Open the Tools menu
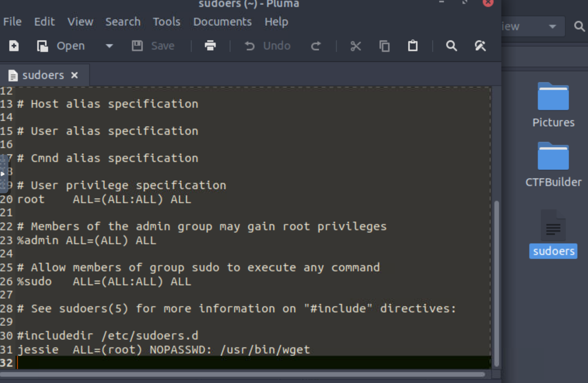This screenshot has width=588, height=383. click(166, 22)
